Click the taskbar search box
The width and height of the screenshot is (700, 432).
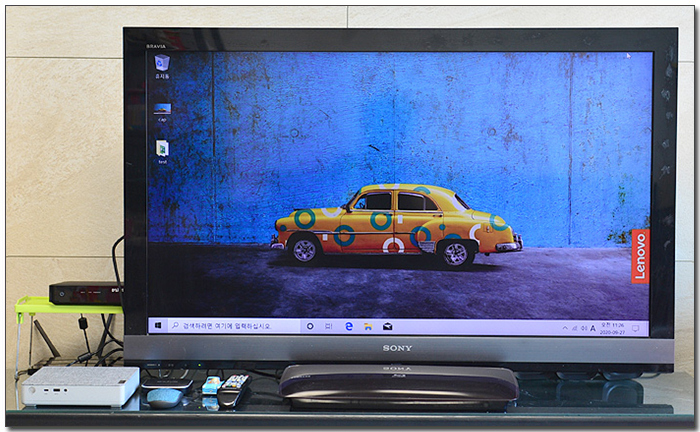coord(233,326)
